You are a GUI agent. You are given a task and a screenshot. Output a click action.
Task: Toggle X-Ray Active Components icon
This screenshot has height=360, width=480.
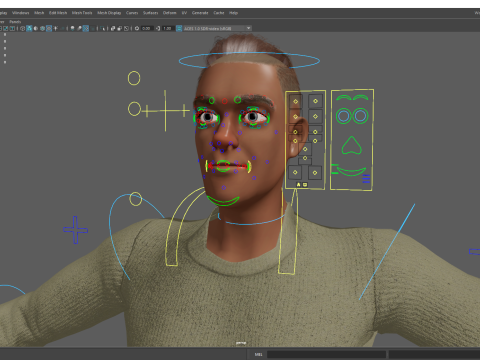coord(120,28)
